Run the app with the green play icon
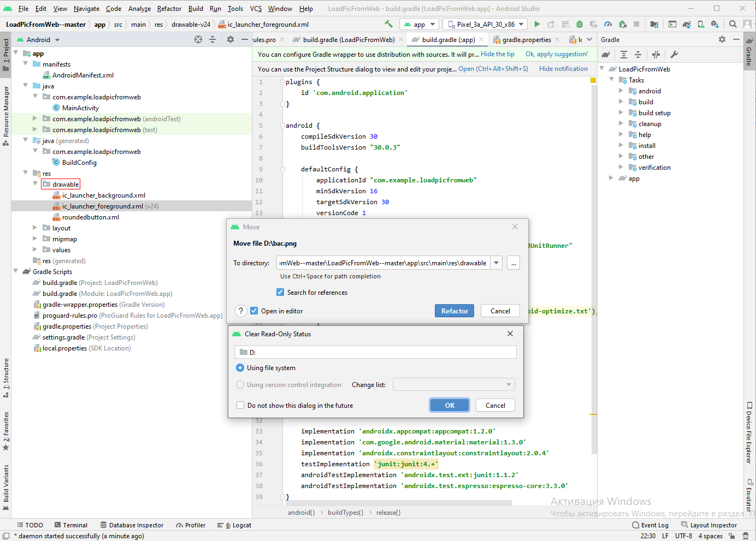The width and height of the screenshot is (756, 541). click(538, 24)
